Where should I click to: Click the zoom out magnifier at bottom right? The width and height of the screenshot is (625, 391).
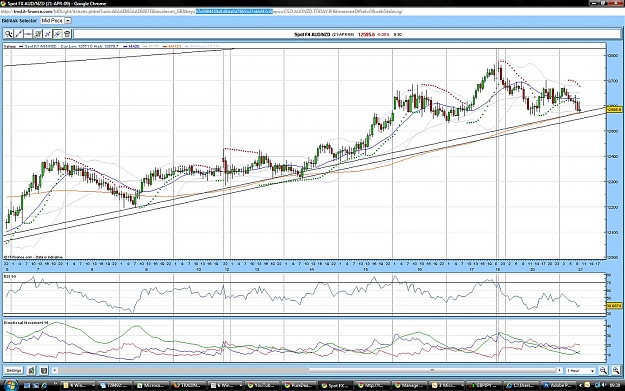[603, 371]
